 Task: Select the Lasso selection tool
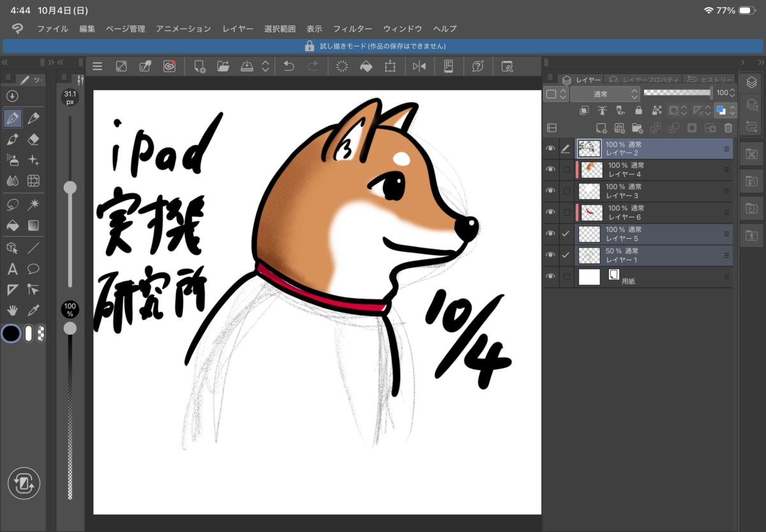[12, 204]
